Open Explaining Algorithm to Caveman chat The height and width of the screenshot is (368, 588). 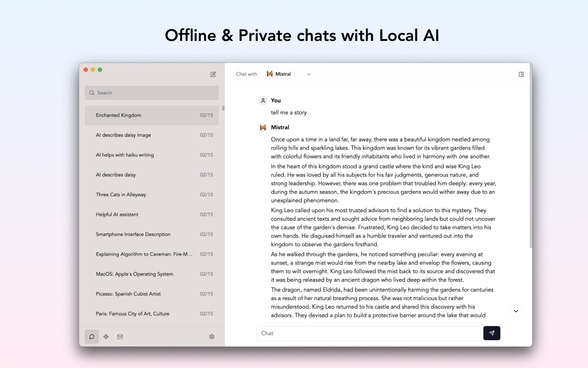(151, 254)
